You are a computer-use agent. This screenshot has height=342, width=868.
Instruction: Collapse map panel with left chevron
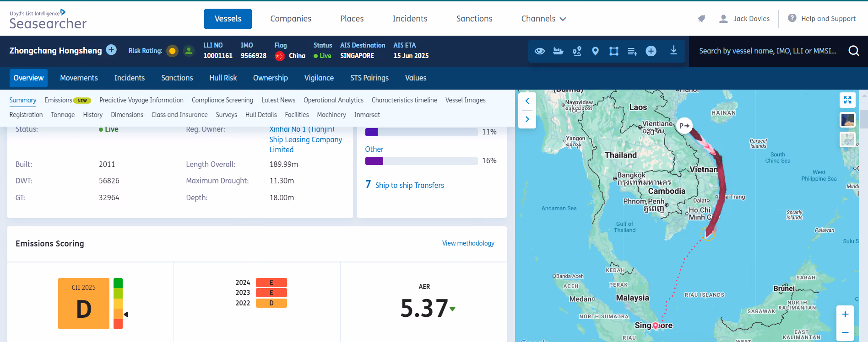(x=527, y=101)
